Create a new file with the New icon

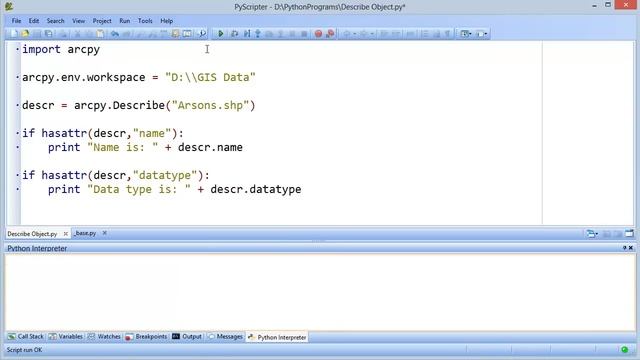(x=14, y=34)
